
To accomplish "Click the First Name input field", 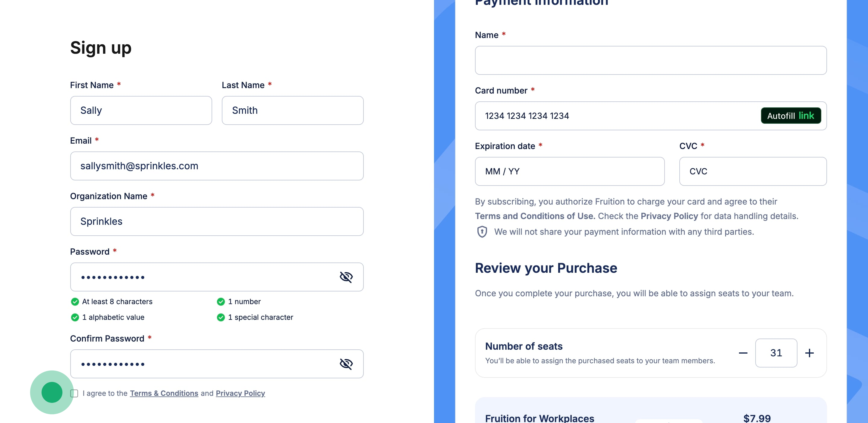I will [141, 110].
